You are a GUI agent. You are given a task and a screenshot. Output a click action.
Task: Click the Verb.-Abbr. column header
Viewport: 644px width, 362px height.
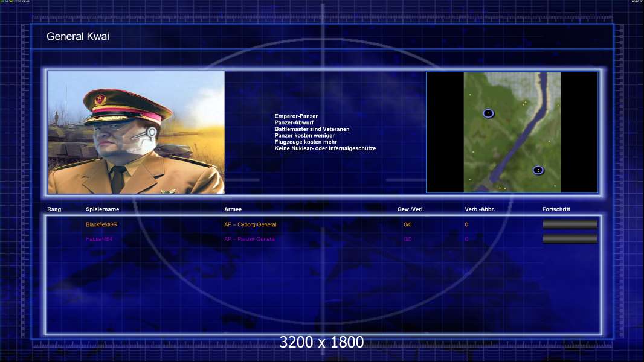tap(480, 209)
